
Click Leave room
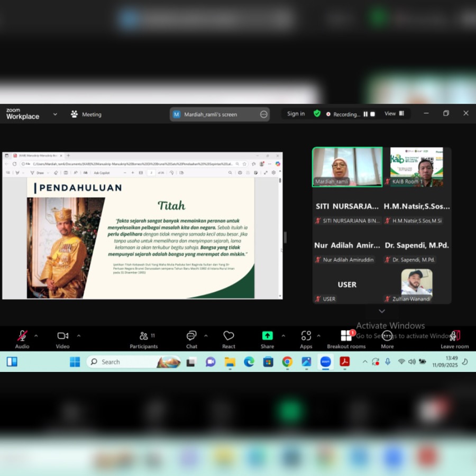point(455,336)
